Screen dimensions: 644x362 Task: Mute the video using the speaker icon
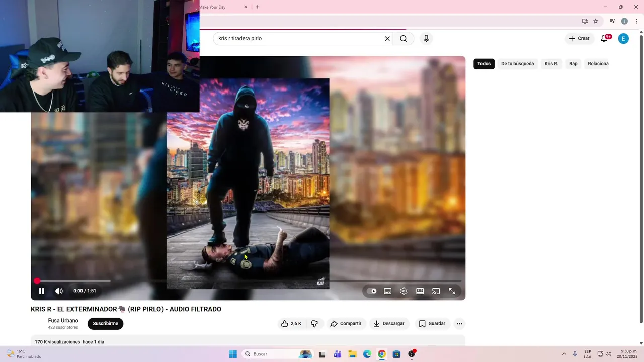point(59,291)
